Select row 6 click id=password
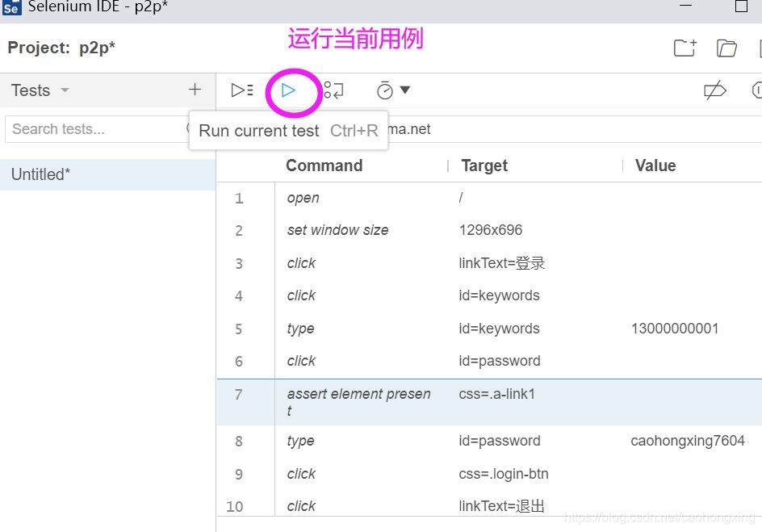Image resolution: width=762 pixels, height=532 pixels. click(489, 361)
